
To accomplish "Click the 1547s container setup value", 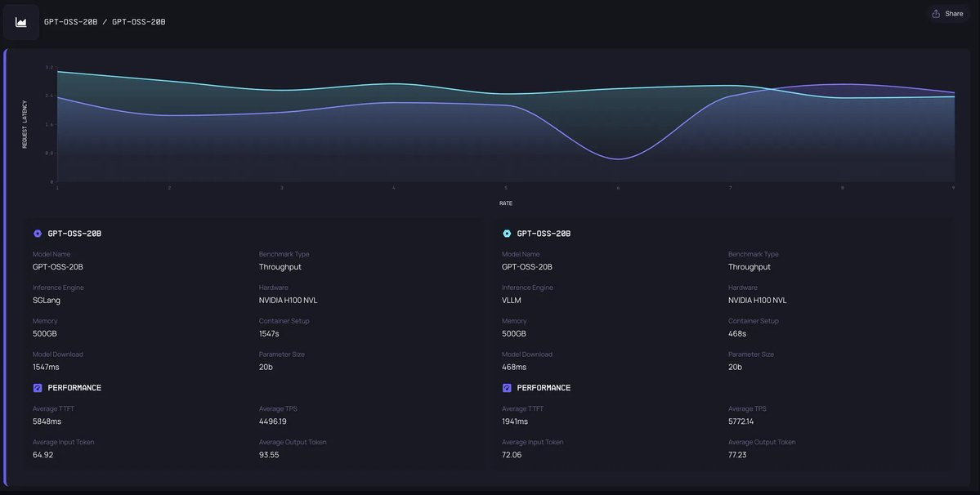I will [x=269, y=333].
